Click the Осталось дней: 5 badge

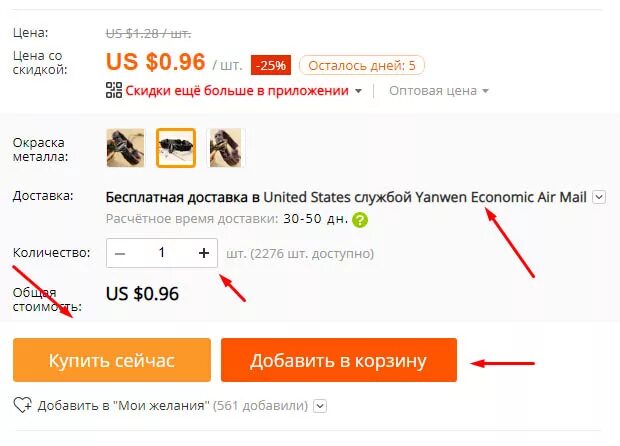362,65
